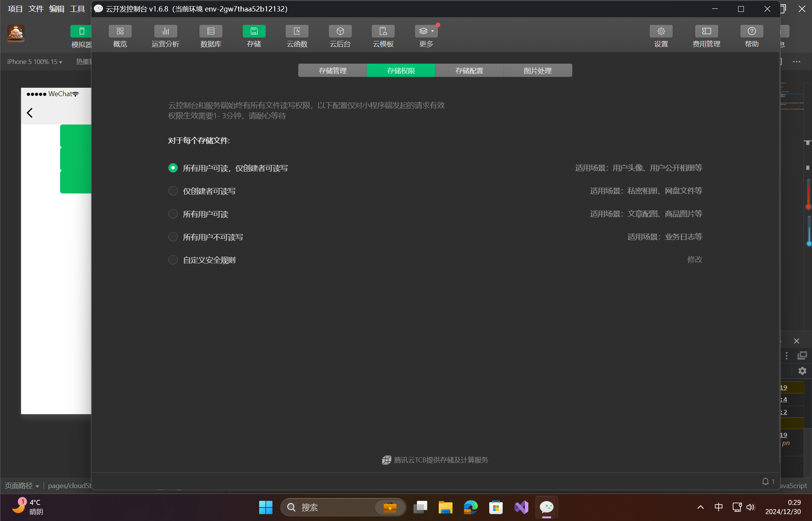
Task: Click 修改 to edit custom rules
Action: [x=694, y=260]
